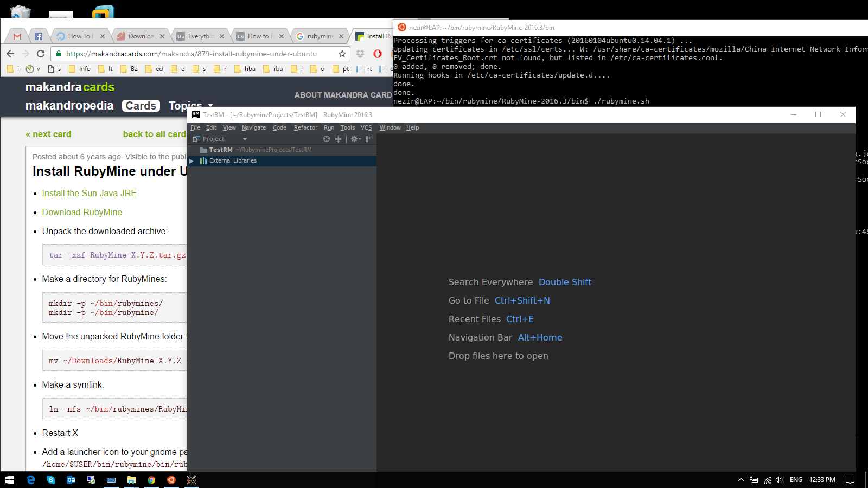Screen dimensions: 868x488
Task: Hide the Project tool window with the pin icon
Action: (369, 139)
